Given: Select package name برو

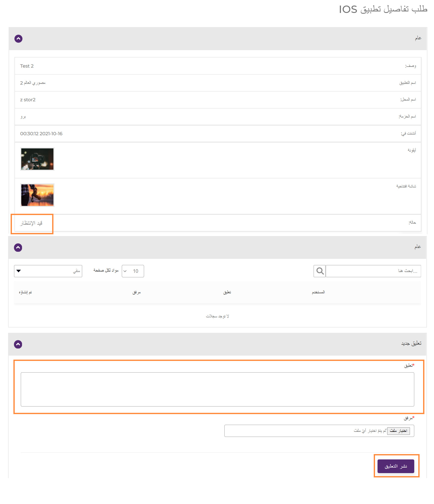Looking at the screenshot, I should (23, 117).
